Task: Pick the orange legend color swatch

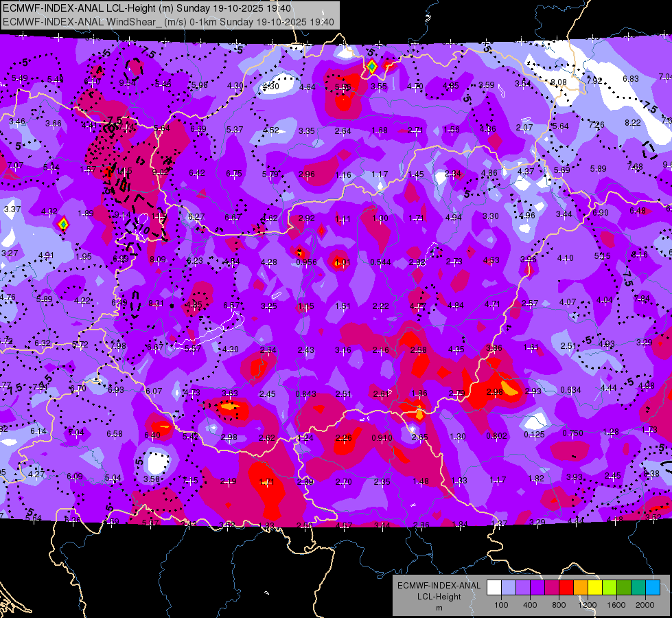Action: click(581, 588)
